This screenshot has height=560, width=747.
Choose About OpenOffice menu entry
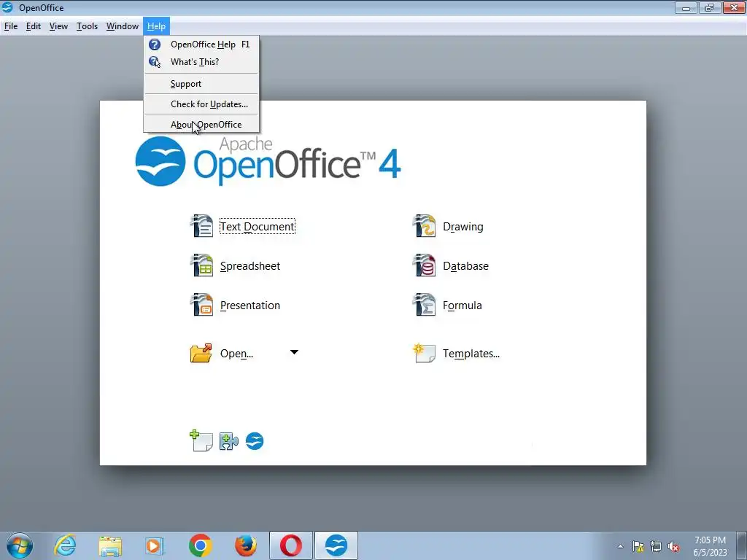pyautogui.click(x=201, y=124)
